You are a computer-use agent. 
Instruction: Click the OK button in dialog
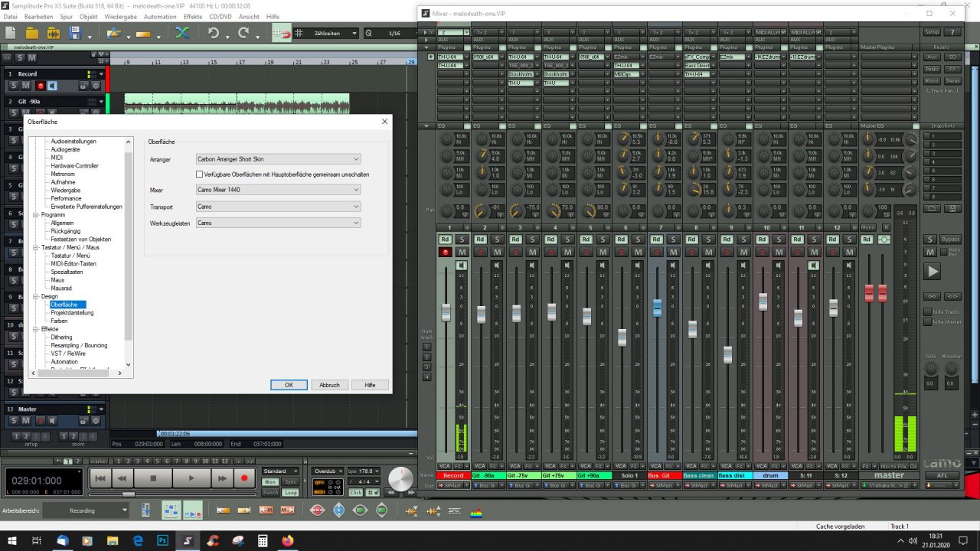pos(289,385)
